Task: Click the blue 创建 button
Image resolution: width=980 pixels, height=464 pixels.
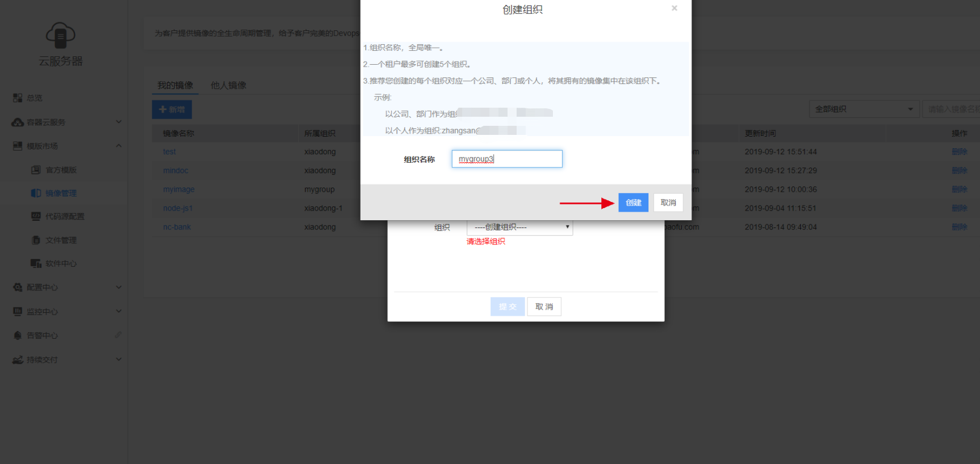Action: [x=633, y=203]
